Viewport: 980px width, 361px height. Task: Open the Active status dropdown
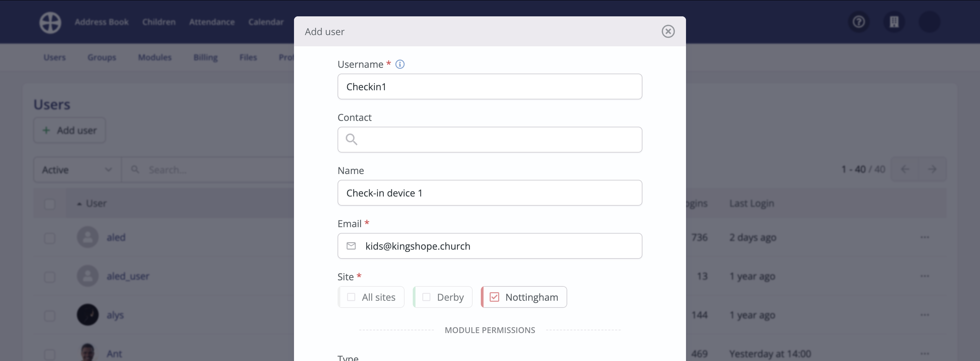click(77, 170)
